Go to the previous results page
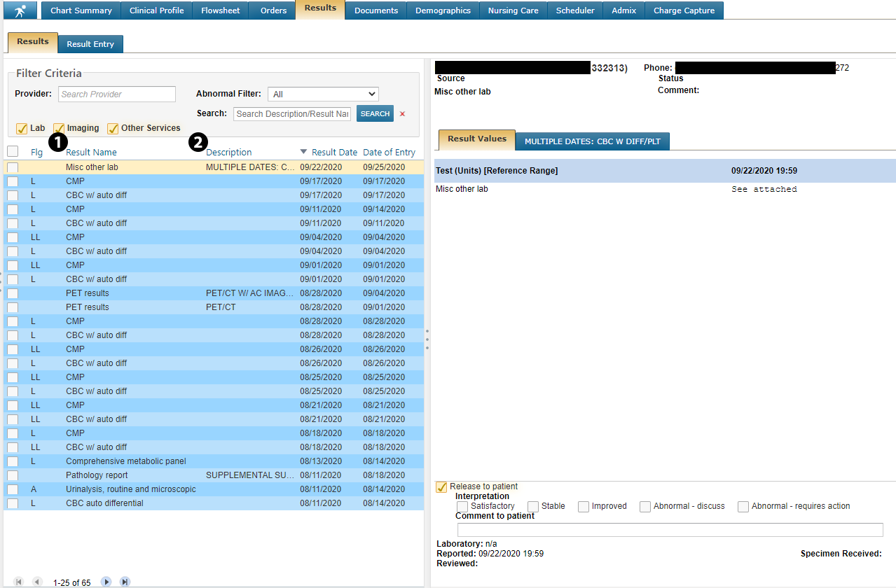896x588 pixels. pos(36,582)
